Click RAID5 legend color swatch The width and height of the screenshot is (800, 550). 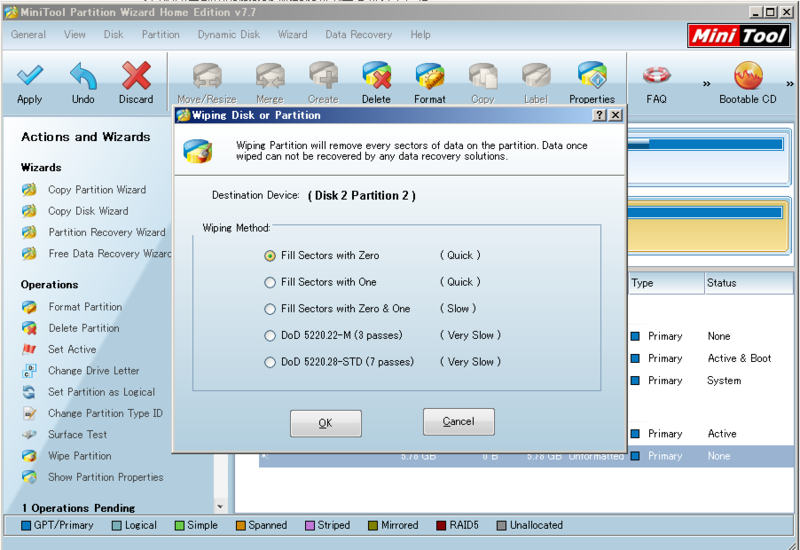coord(441,526)
